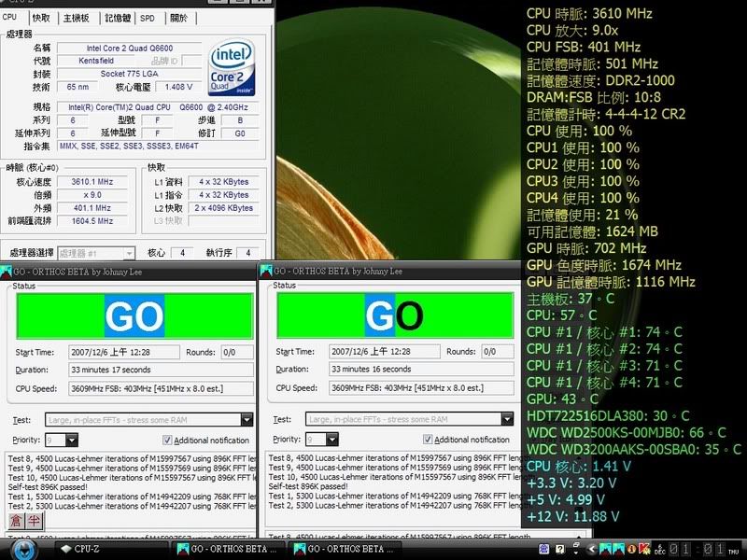Image resolution: width=747 pixels, height=560 pixels.
Task: Click the Rounds field in right Orthos window
Action: click(498, 352)
